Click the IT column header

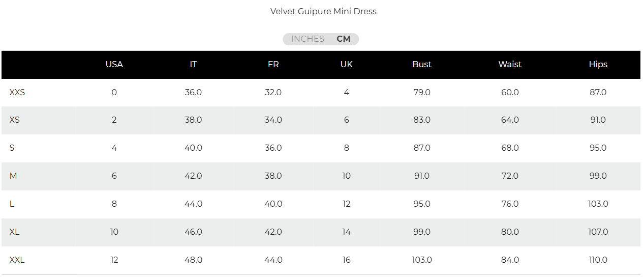tap(193, 65)
